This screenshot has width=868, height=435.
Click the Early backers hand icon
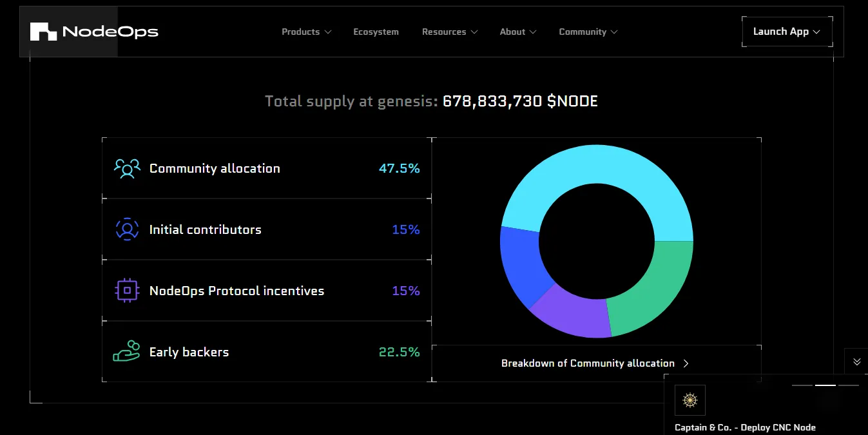click(x=127, y=352)
